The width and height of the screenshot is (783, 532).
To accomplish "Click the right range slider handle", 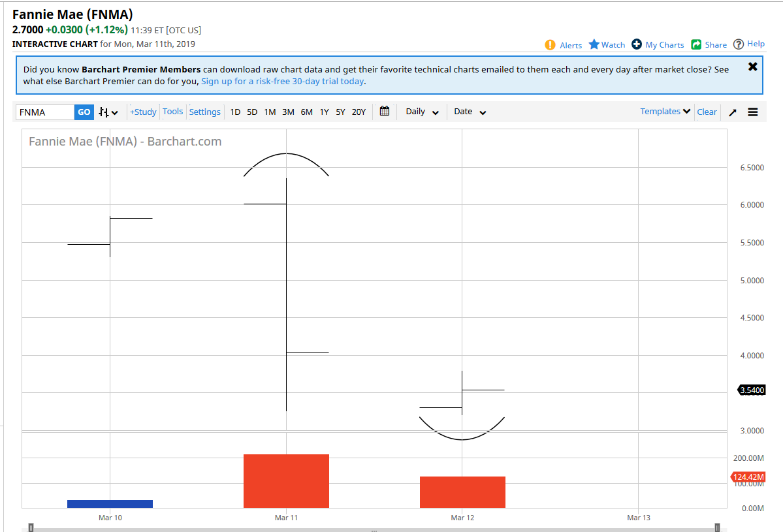I will click(x=717, y=527).
